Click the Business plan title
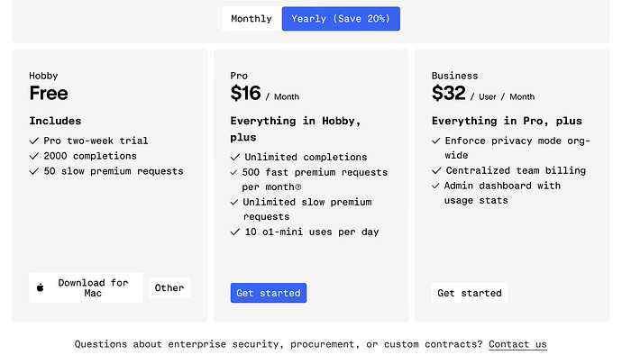This screenshot has width=622, height=364. click(x=454, y=76)
